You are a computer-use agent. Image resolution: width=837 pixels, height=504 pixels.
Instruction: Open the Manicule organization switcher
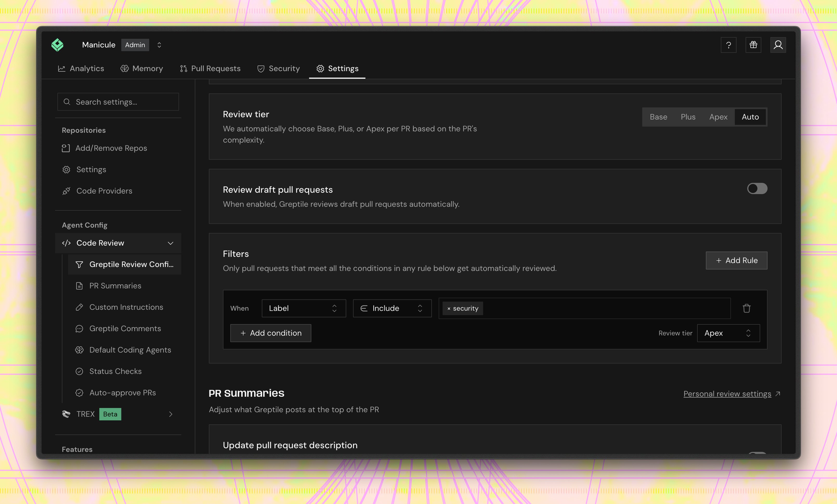pyautogui.click(x=159, y=45)
